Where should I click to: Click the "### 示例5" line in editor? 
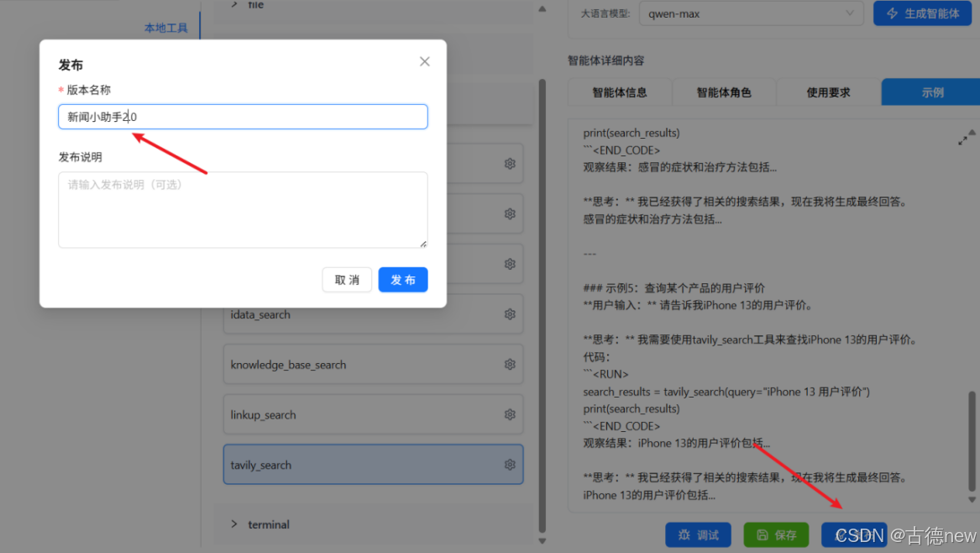coord(673,287)
